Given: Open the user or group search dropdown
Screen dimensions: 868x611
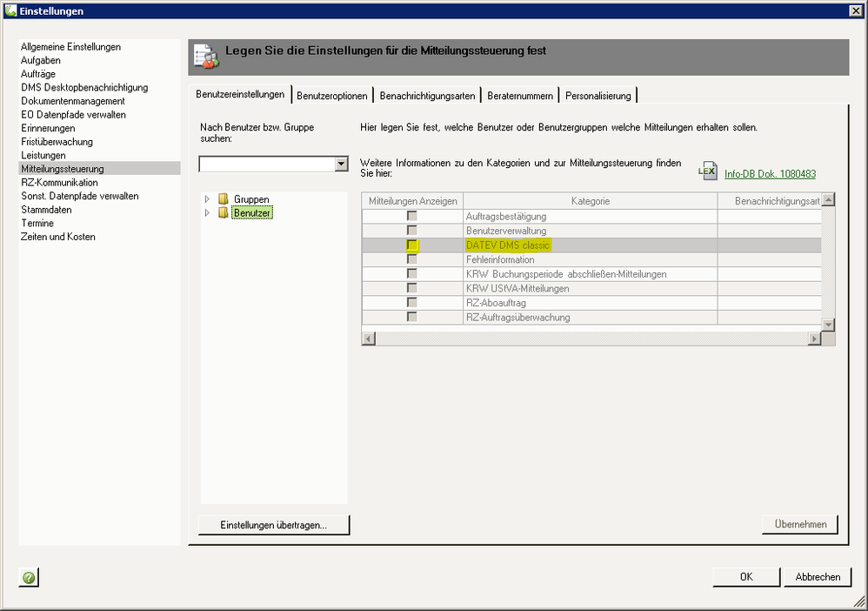Looking at the screenshot, I should coord(340,164).
